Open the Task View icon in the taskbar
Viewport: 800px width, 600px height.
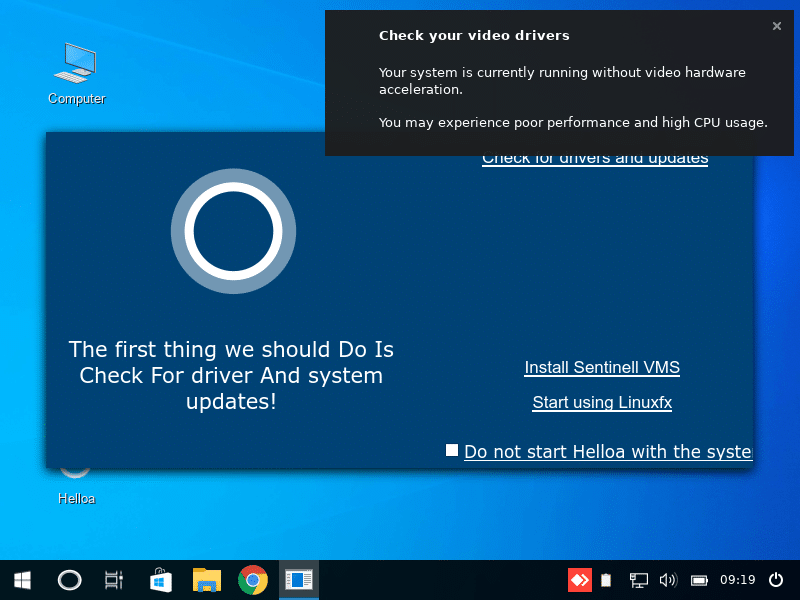click(114, 579)
